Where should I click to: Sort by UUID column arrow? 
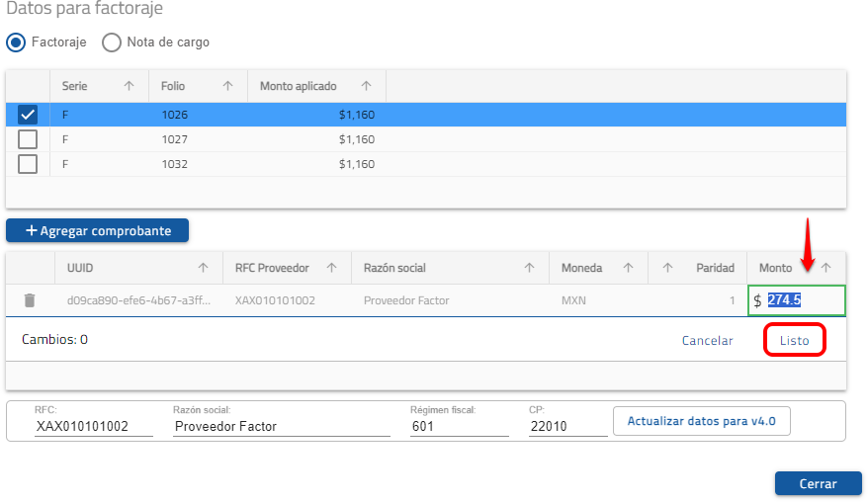pyautogui.click(x=203, y=268)
